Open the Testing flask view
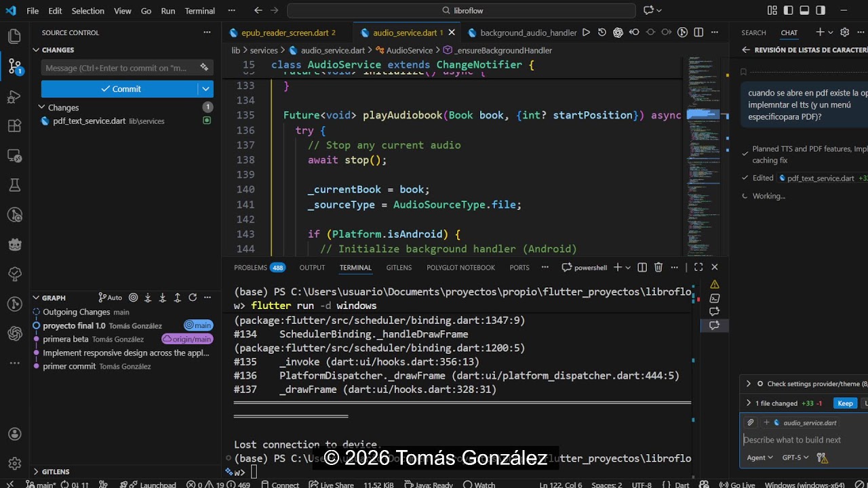 coord(14,185)
